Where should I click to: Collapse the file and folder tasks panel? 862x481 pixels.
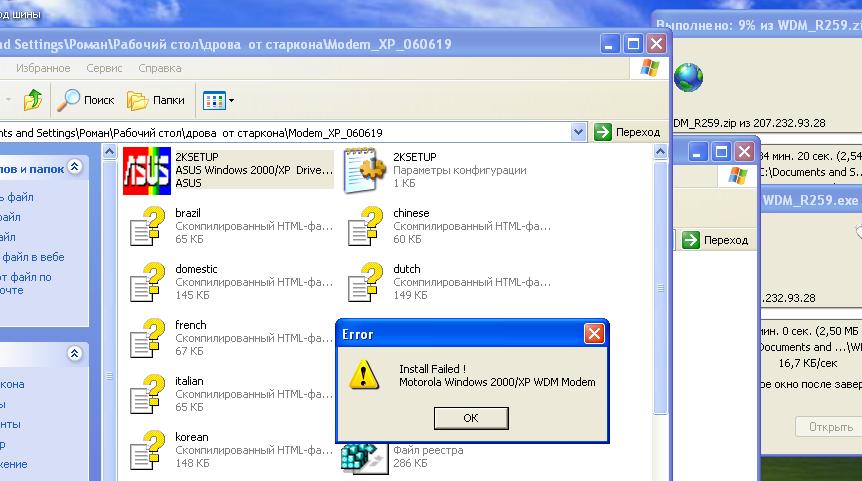(74, 168)
